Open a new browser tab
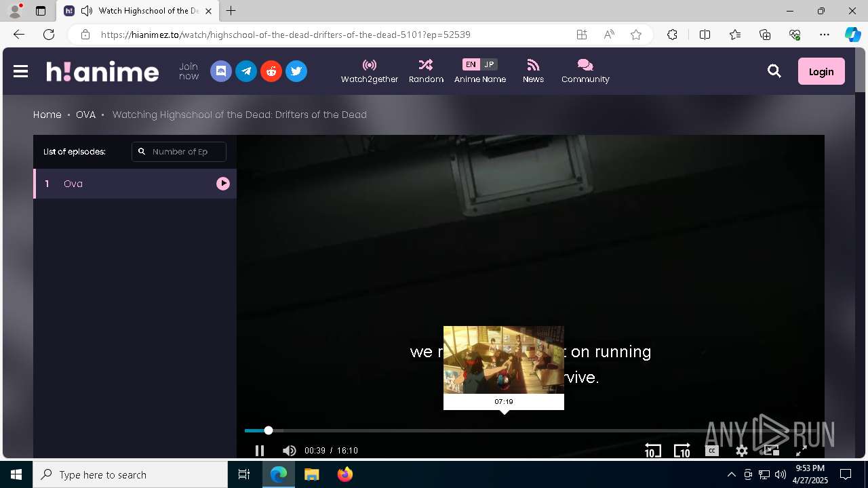The image size is (868, 488). 231,11
